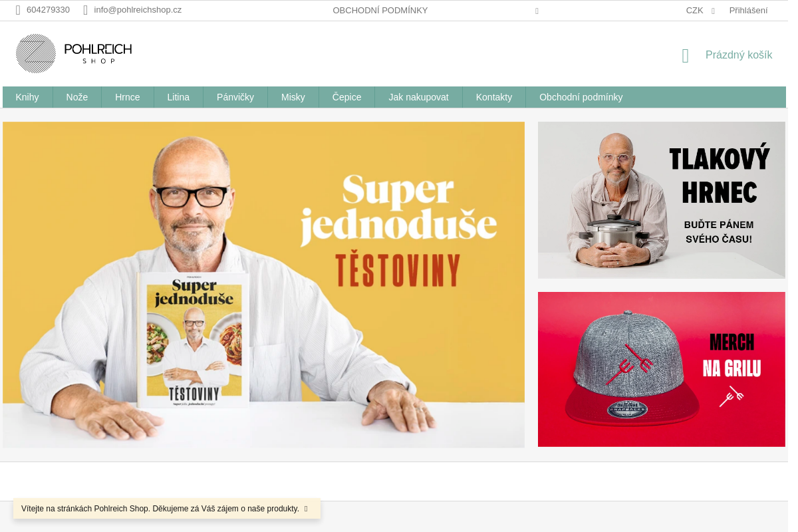This screenshot has width=798, height=532.
Task: Open the Pánvičky category
Action: pos(235,97)
